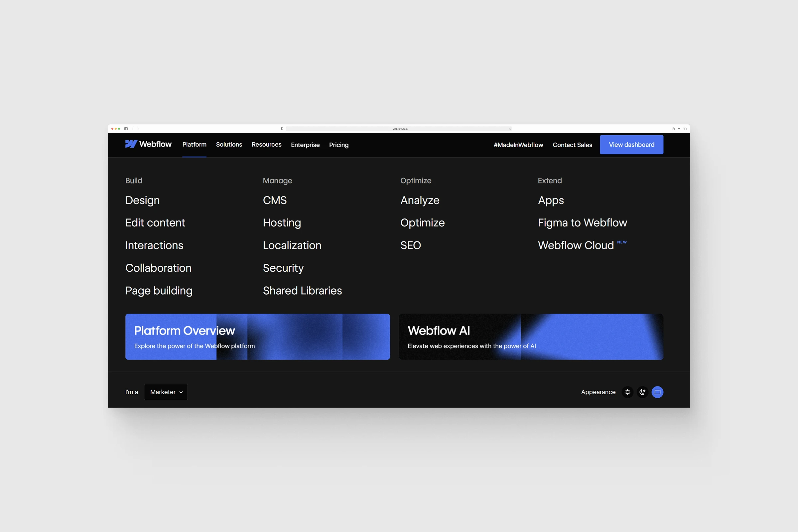Open new tab with plus icon
Image resolution: width=798 pixels, height=532 pixels.
tap(679, 129)
